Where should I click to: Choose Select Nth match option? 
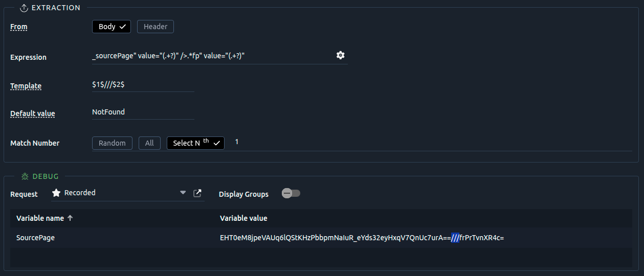195,143
